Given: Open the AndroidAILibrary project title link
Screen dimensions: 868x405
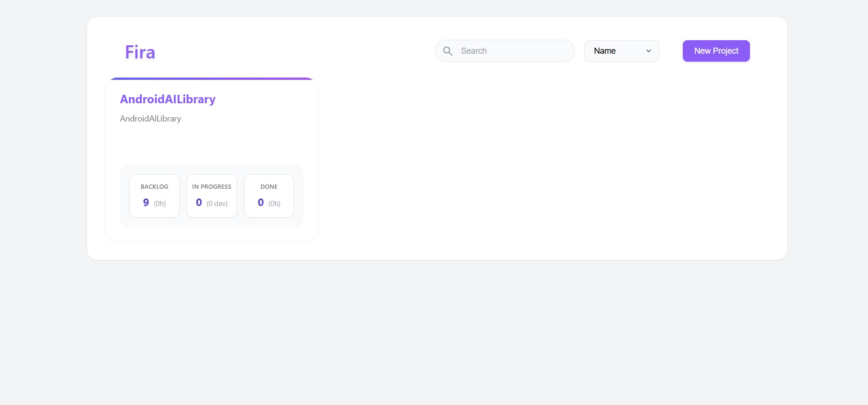Looking at the screenshot, I should [x=168, y=99].
